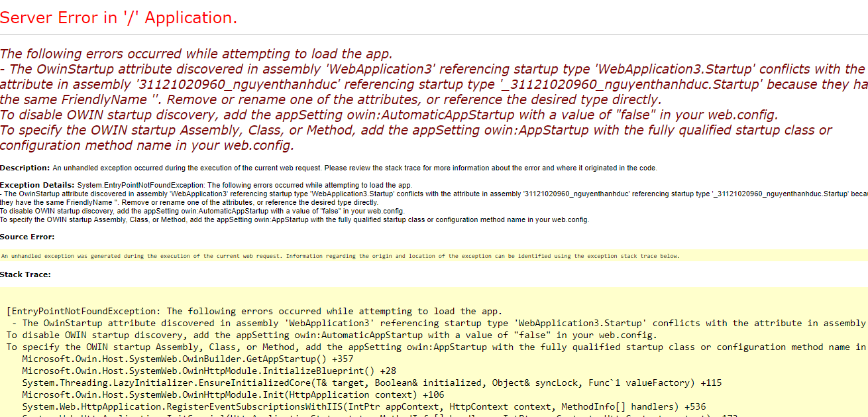Click the bold 'Description:' label
The height and width of the screenshot is (417, 868).
pyautogui.click(x=25, y=168)
